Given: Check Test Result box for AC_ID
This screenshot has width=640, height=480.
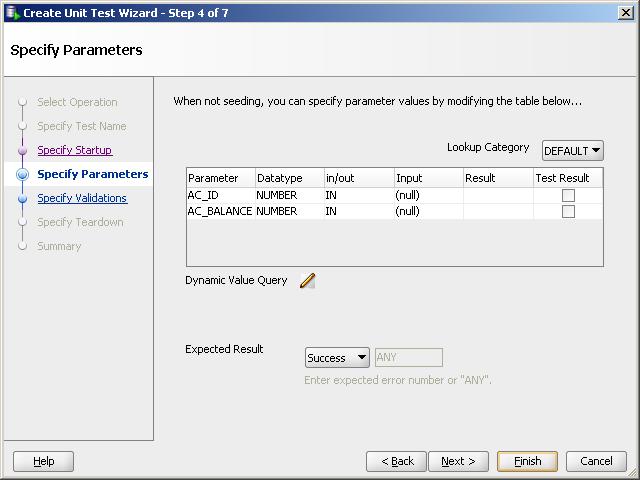Looking at the screenshot, I should [x=568, y=196].
